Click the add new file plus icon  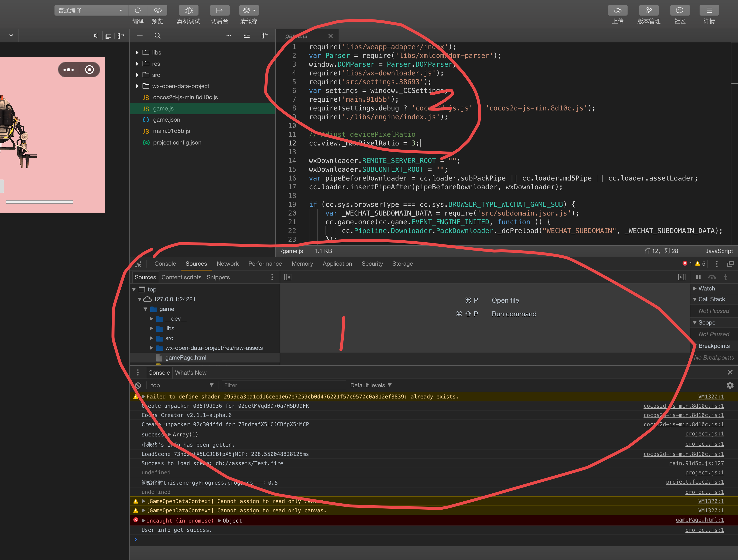(140, 36)
